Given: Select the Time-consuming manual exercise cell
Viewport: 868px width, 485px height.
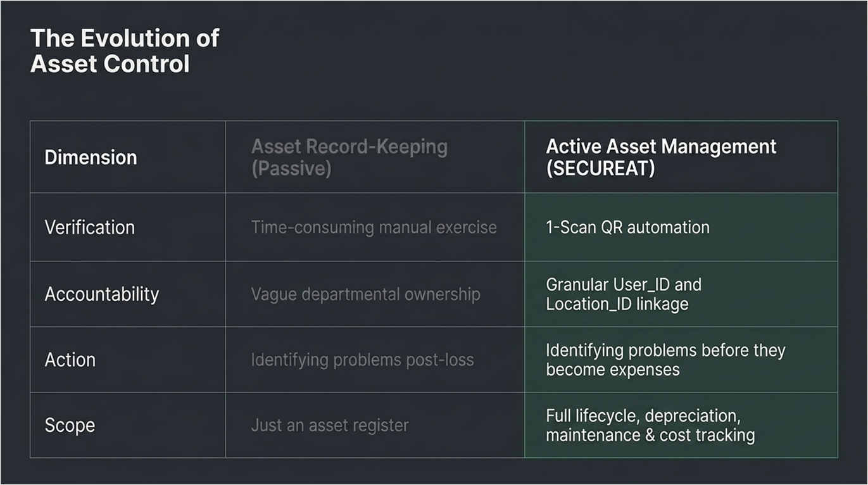Looking at the screenshot, I should coord(374,227).
